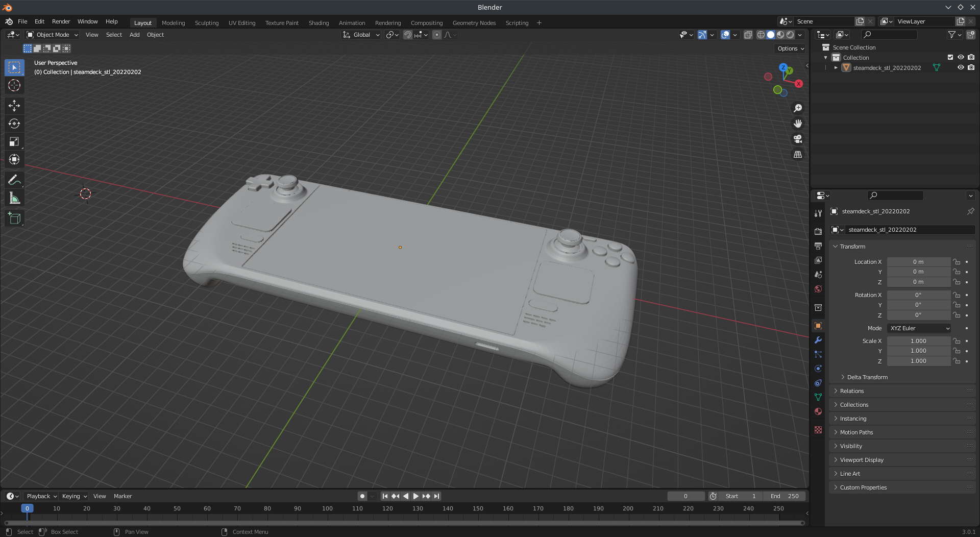Open the Scene properties tab

point(818,275)
